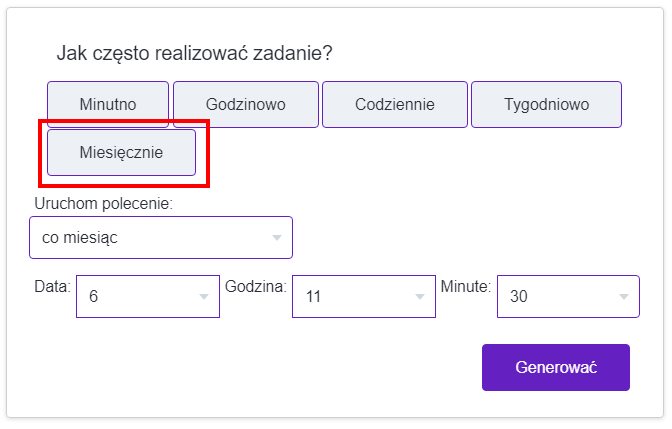Click the 'Godzina:' label

256,286
